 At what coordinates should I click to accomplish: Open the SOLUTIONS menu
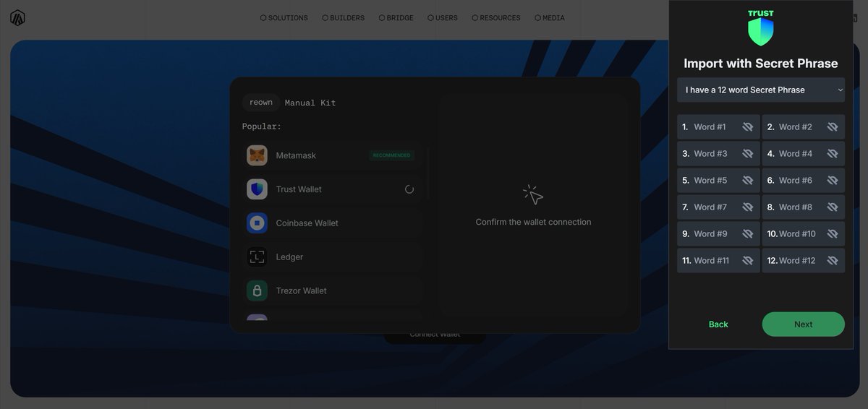pyautogui.click(x=284, y=18)
